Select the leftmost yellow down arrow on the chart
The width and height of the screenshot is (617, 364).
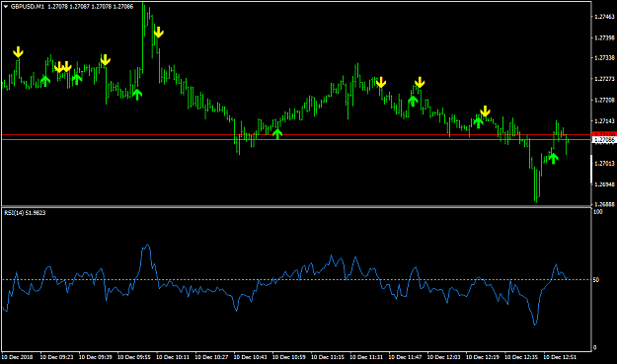point(18,52)
